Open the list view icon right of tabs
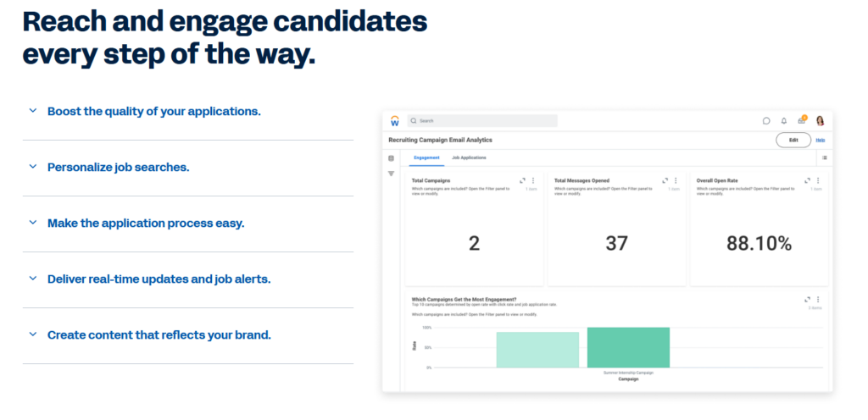 click(x=824, y=157)
